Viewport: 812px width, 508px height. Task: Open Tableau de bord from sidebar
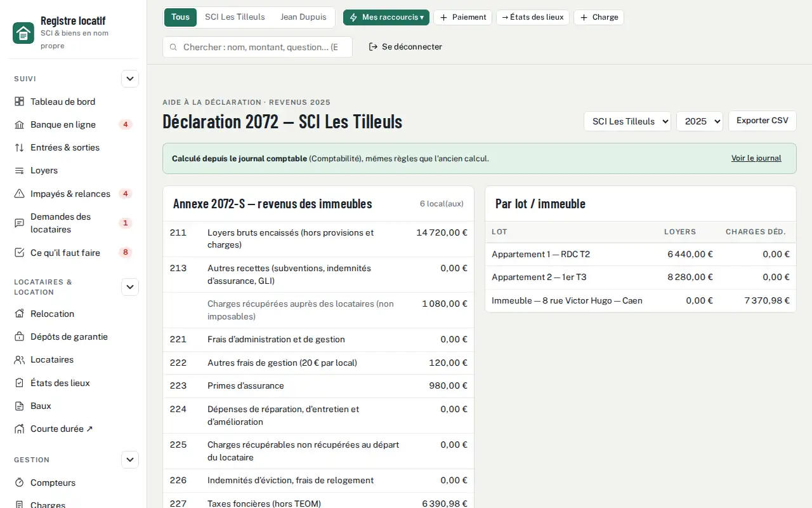coord(73,102)
